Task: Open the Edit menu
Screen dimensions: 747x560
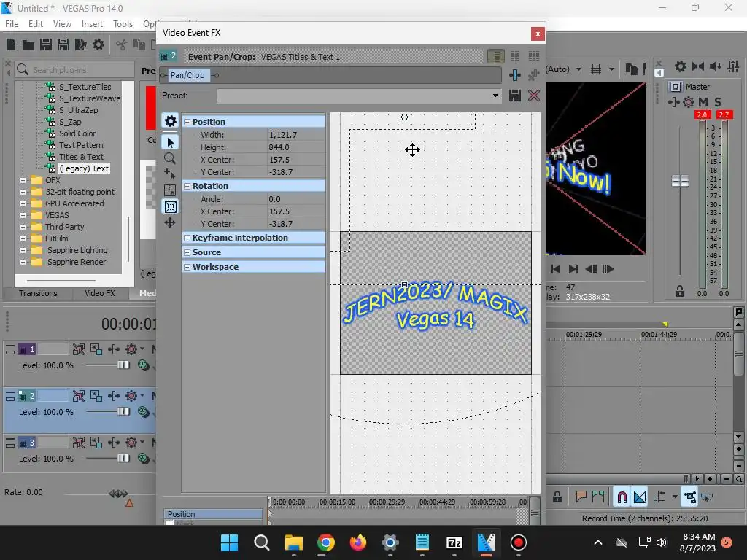Action: coord(35,24)
